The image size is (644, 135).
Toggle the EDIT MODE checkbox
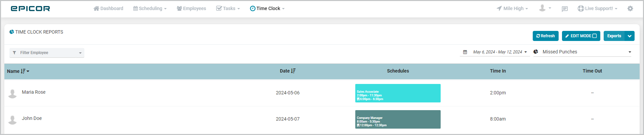coord(595,36)
